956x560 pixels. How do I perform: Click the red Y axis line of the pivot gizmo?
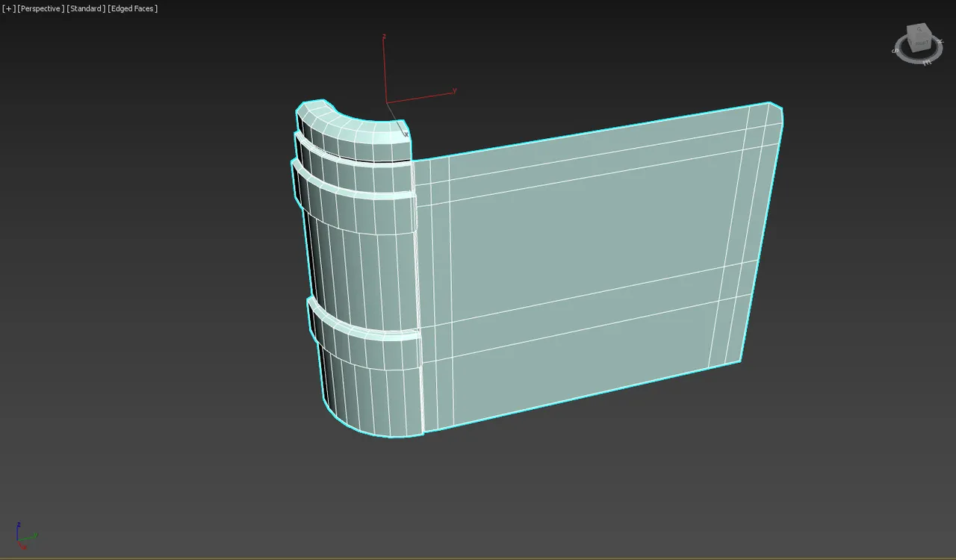point(420,97)
